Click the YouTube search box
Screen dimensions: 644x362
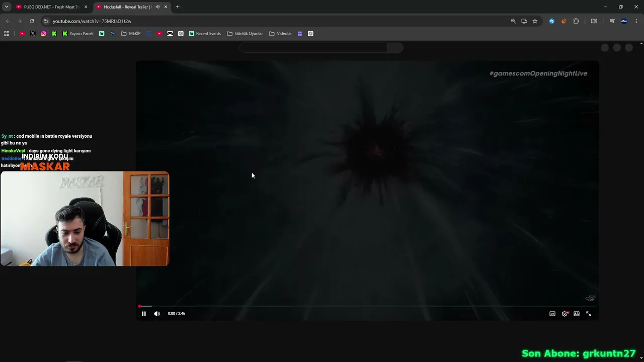(314, 48)
